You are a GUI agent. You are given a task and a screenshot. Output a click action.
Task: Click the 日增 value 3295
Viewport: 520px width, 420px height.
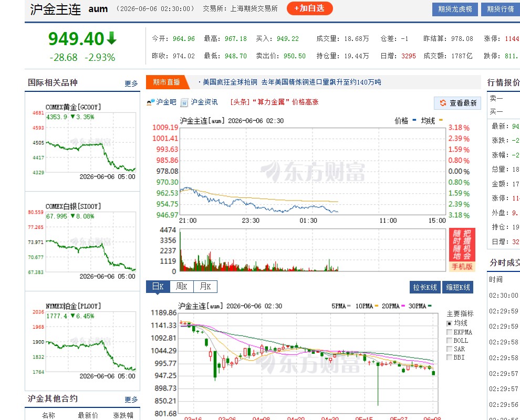pyautogui.click(x=409, y=56)
